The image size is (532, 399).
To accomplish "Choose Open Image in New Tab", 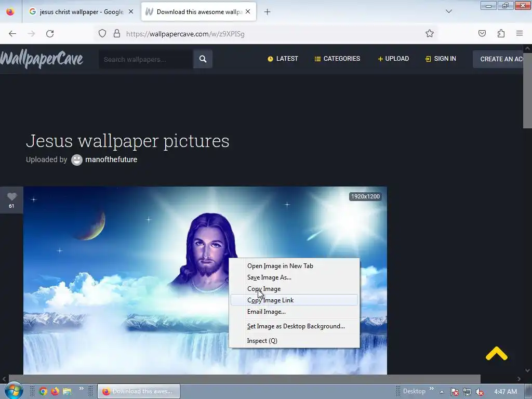I will [294, 266].
